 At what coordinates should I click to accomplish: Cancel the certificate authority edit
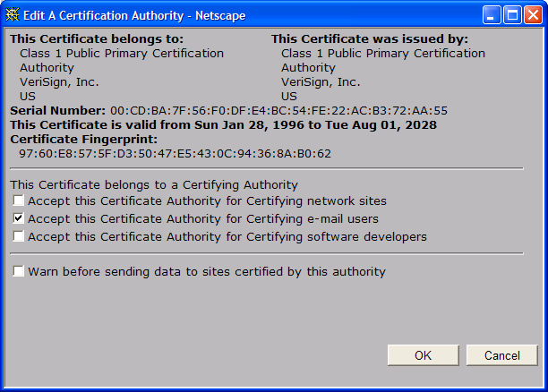click(x=501, y=355)
